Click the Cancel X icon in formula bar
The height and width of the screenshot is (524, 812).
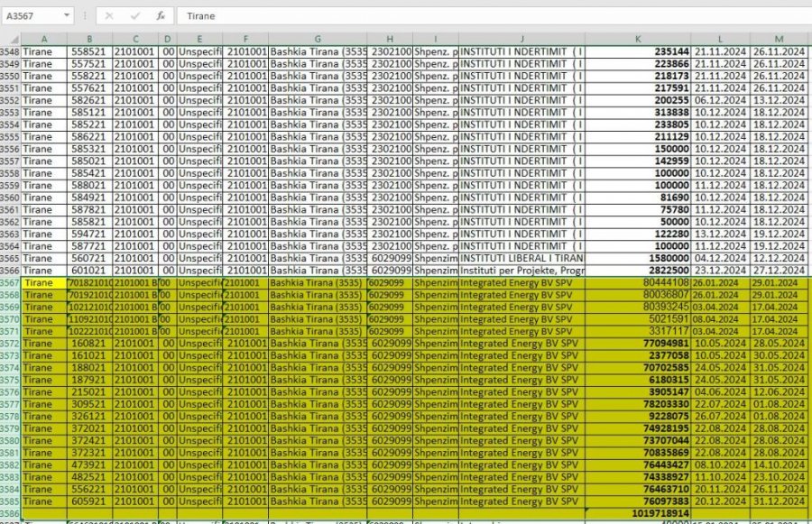pos(108,16)
